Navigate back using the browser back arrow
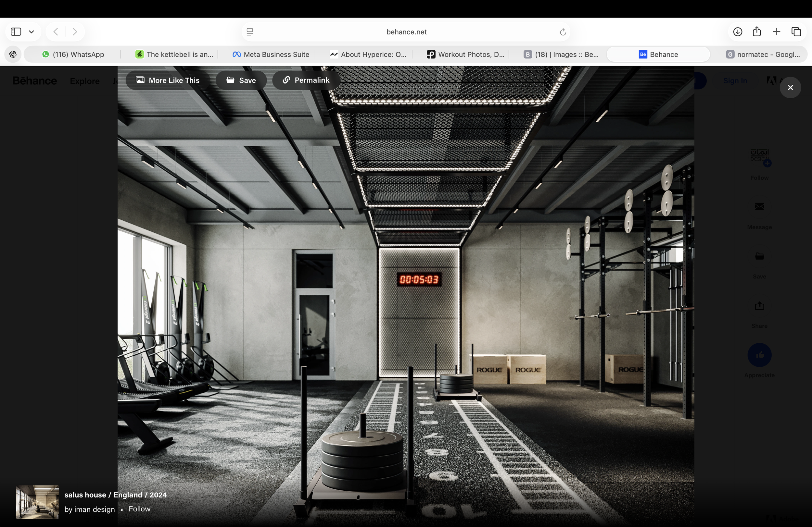The height and width of the screenshot is (527, 812). point(55,31)
